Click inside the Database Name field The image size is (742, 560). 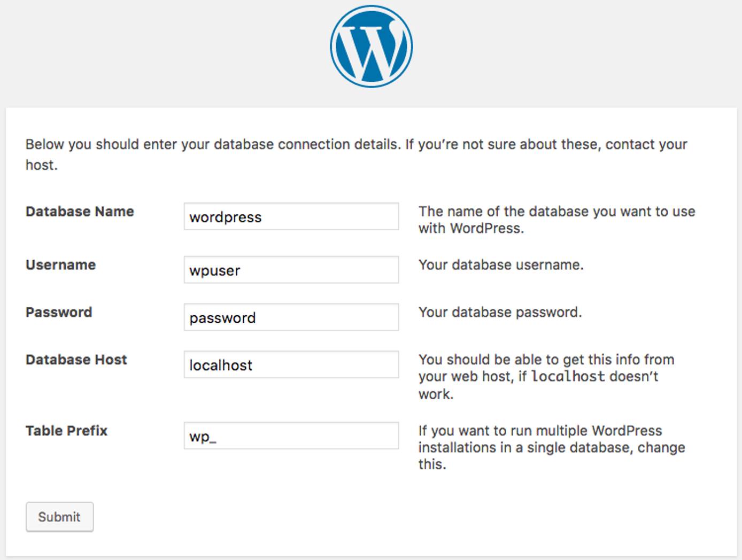pyautogui.click(x=291, y=216)
